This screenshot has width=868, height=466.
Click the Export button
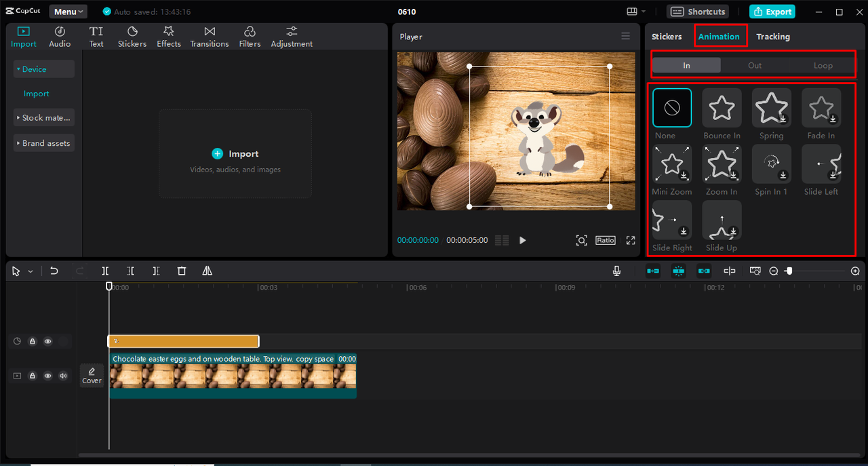[x=772, y=12]
